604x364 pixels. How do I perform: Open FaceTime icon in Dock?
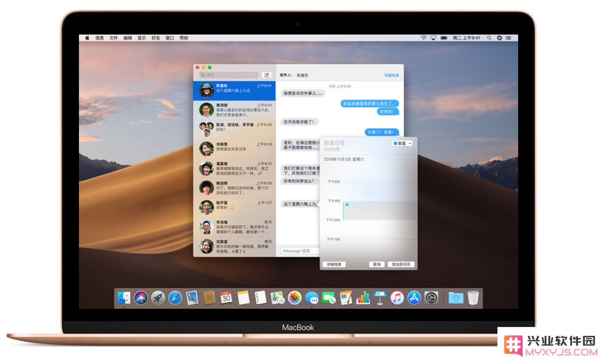tap(329, 298)
